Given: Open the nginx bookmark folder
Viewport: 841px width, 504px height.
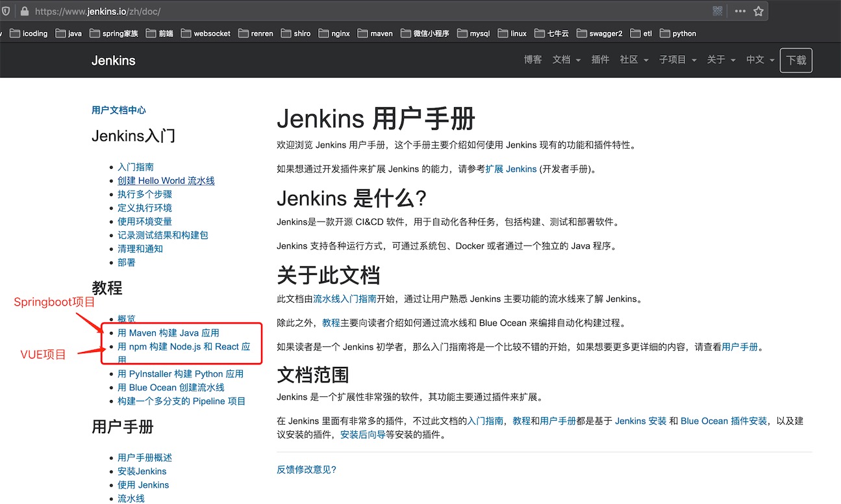Looking at the screenshot, I should pos(334,33).
